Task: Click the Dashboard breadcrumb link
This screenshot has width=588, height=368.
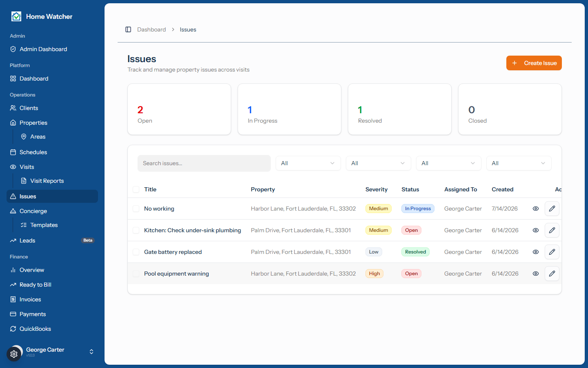Action: (x=151, y=29)
